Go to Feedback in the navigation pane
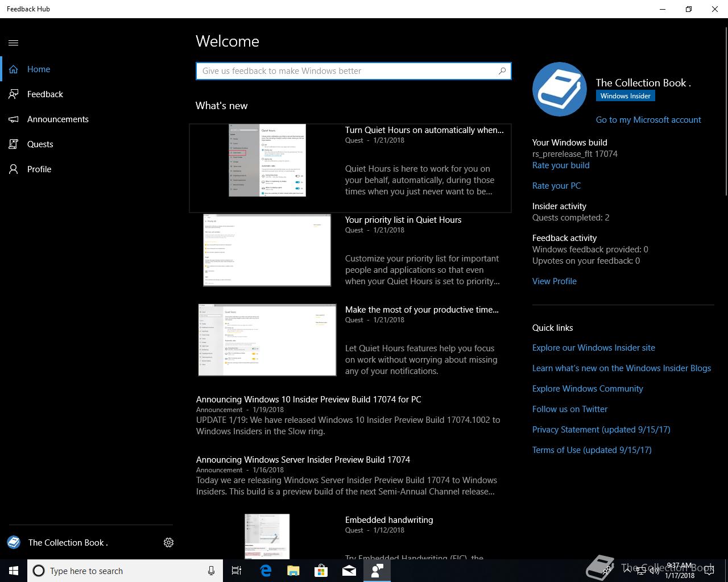Screen dimensions: 728x582 (45, 94)
